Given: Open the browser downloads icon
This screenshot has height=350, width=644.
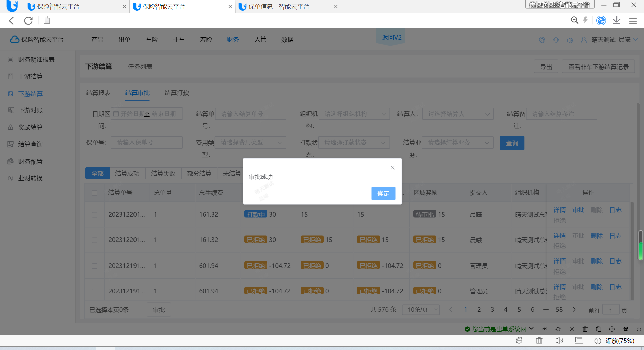Looking at the screenshot, I should 616,20.
